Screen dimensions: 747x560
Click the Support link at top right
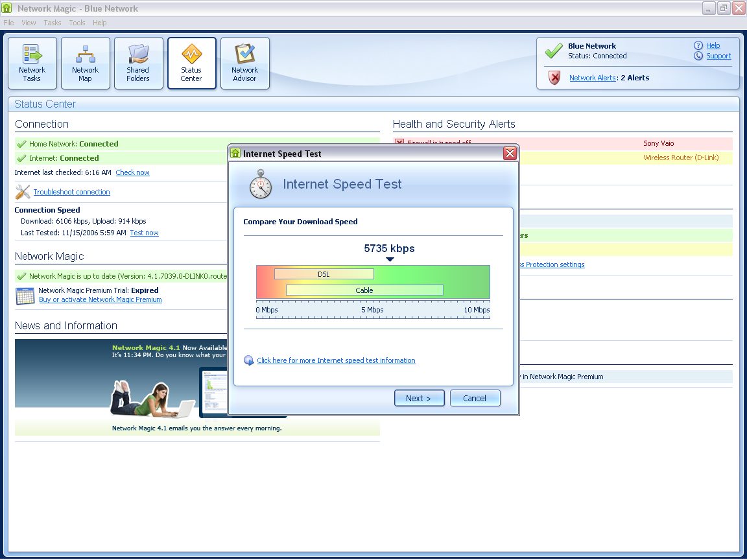(718, 56)
